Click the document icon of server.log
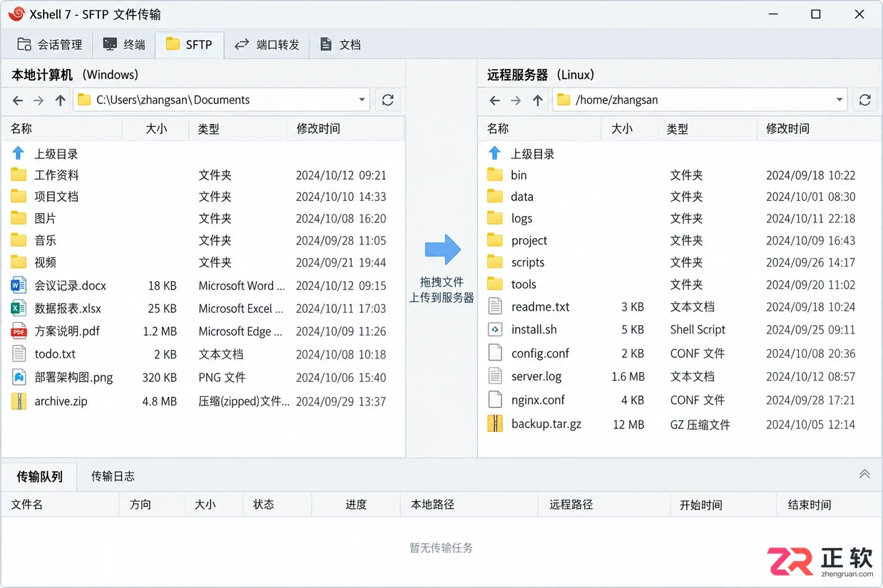 [x=495, y=376]
